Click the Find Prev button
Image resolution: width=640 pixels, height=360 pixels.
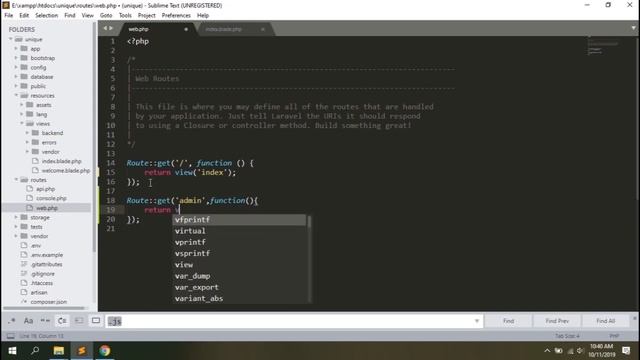557,321
